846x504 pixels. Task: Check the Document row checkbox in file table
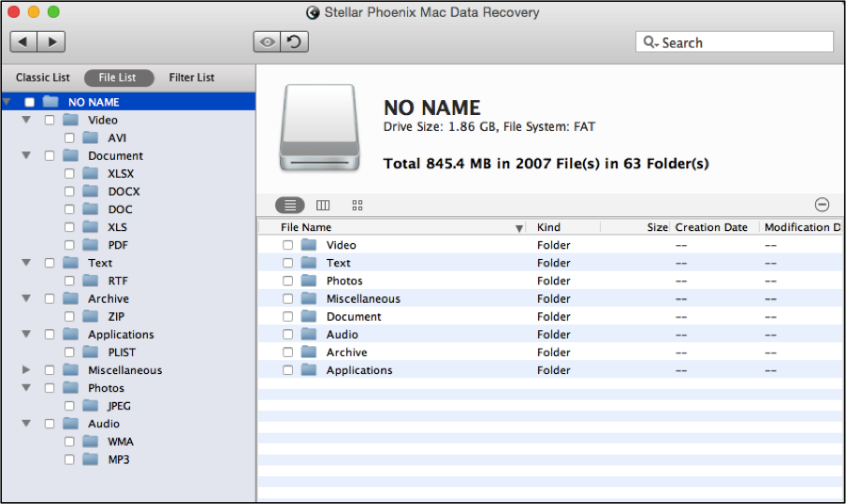[x=287, y=316]
